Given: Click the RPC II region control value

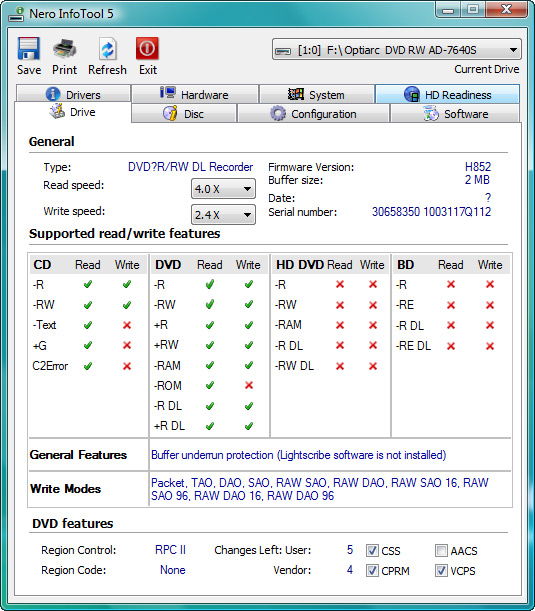Looking at the screenshot, I should (x=170, y=550).
